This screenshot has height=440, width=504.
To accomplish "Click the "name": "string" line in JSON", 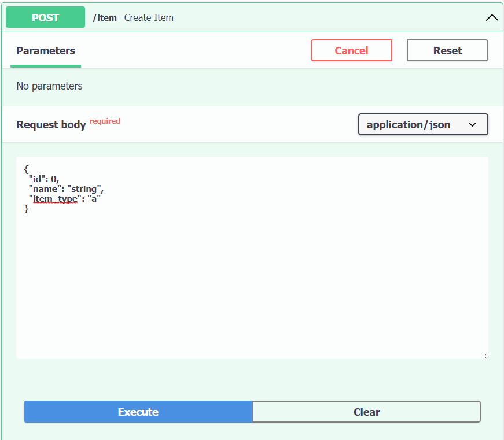I will click(x=66, y=189).
